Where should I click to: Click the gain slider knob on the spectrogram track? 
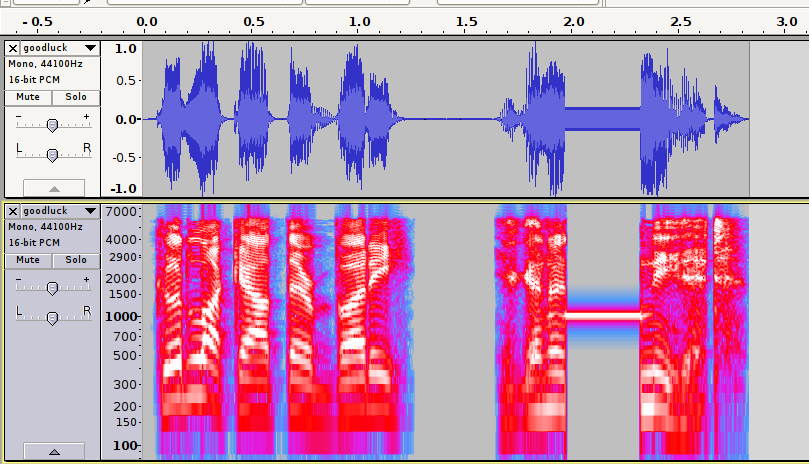pos(52,288)
